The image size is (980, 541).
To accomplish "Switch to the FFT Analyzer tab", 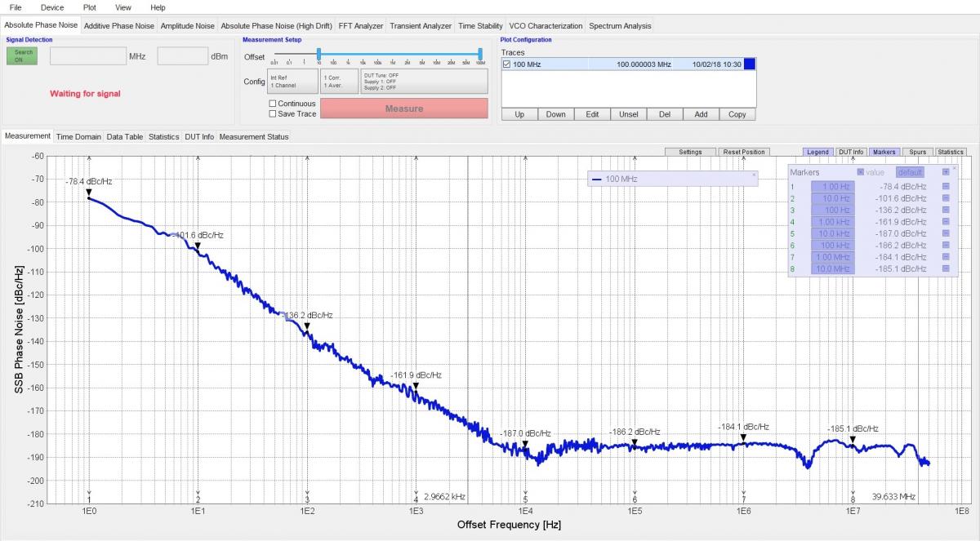I will click(x=360, y=25).
